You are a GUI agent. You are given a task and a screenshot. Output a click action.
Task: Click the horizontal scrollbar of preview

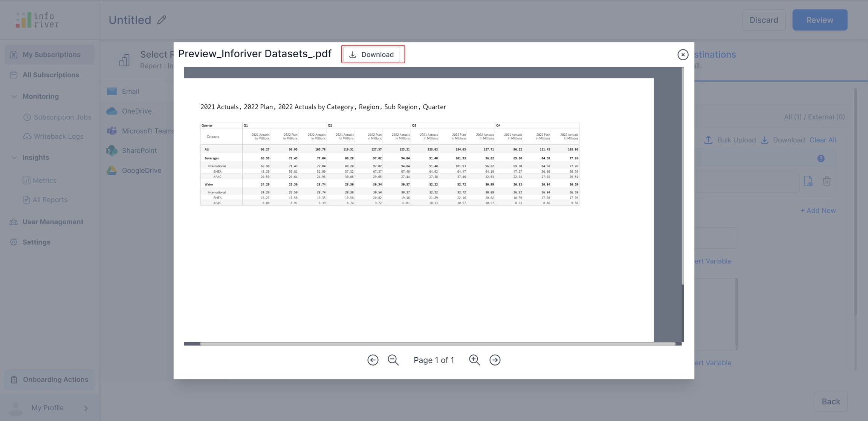(437, 344)
